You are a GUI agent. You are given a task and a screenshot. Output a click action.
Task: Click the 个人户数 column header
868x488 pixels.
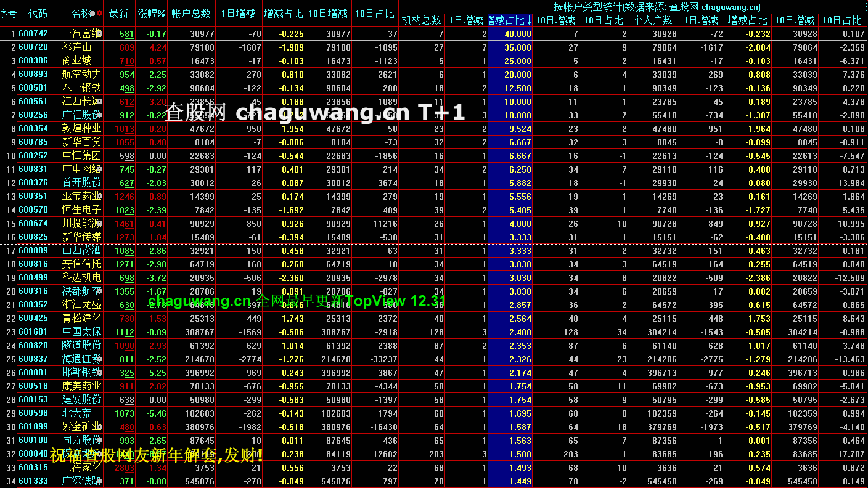tap(653, 21)
